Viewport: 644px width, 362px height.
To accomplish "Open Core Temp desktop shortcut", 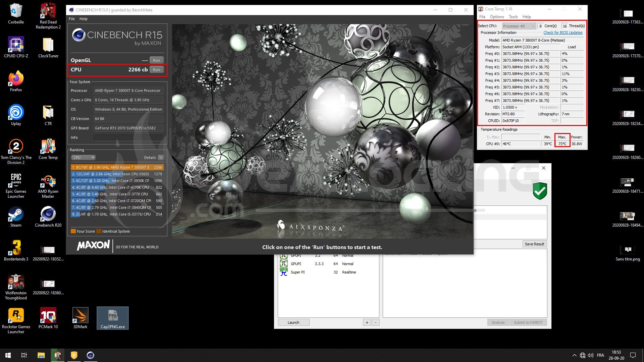I will [x=48, y=149].
